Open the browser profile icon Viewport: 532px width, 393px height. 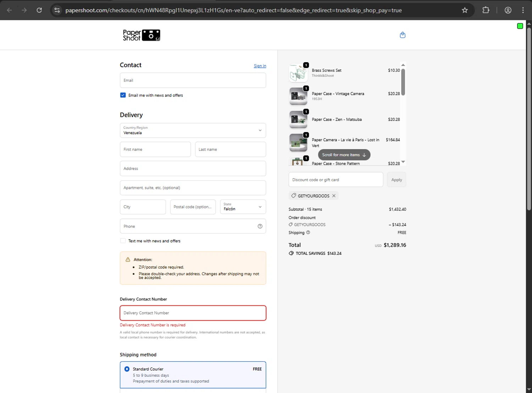[x=508, y=10]
